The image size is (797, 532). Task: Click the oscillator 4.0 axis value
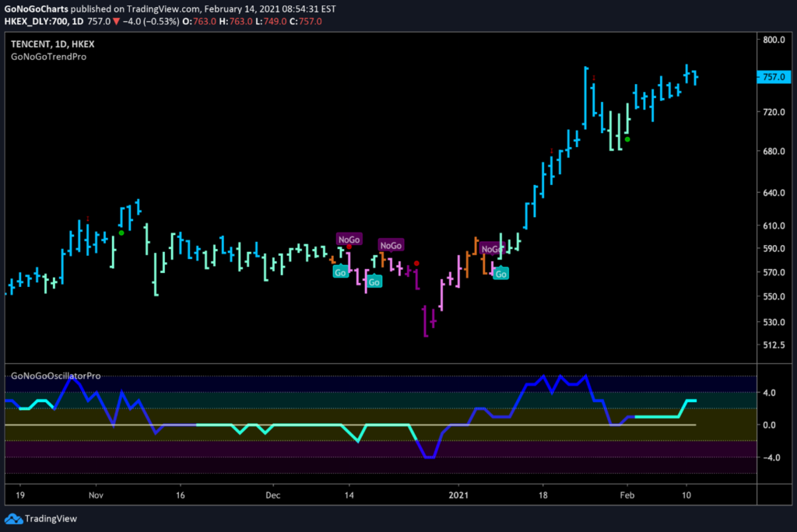coord(770,393)
